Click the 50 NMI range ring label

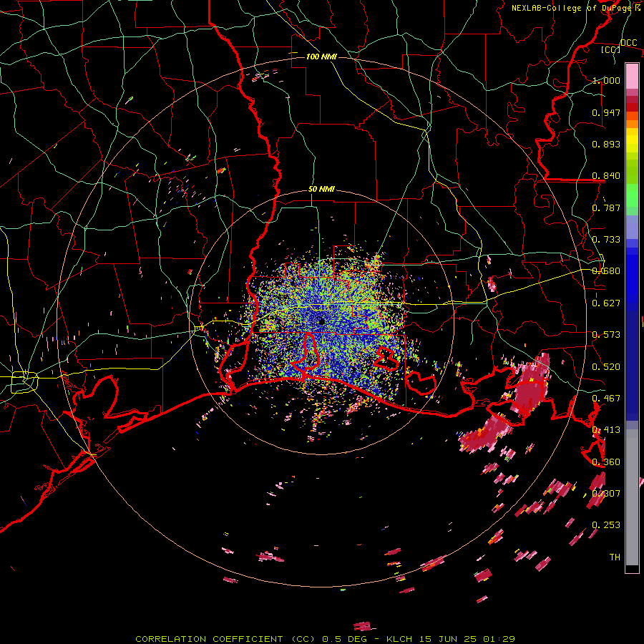point(321,190)
